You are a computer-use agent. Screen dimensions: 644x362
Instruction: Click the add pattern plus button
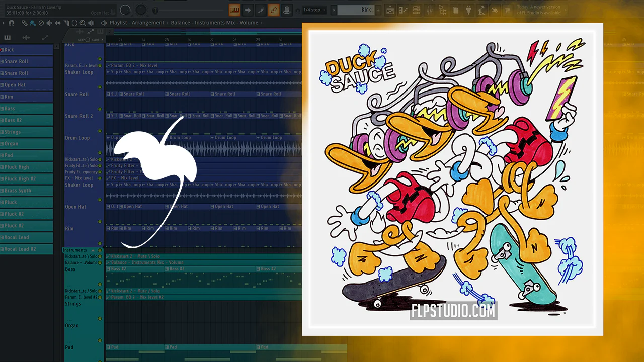(378, 10)
